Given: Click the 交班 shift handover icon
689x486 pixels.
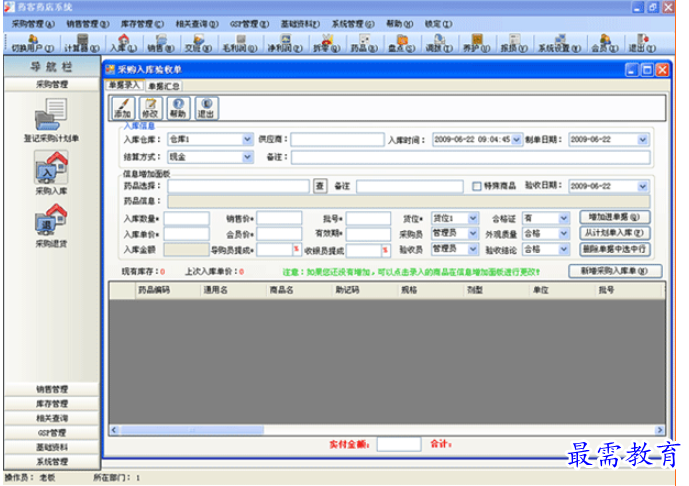Looking at the screenshot, I should point(198,44).
